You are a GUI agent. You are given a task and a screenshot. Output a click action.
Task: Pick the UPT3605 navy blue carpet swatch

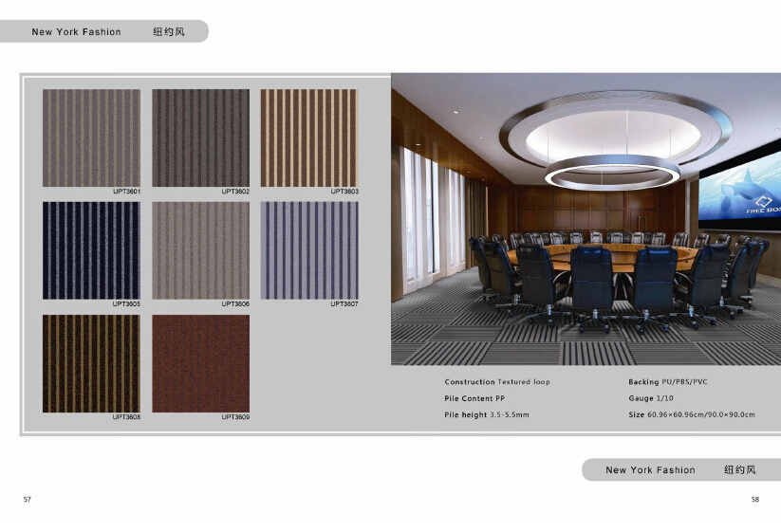click(x=91, y=250)
